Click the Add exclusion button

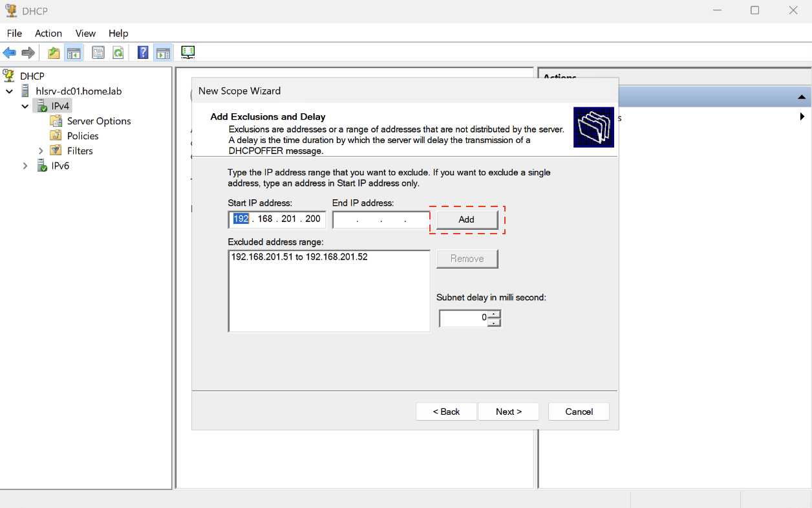(x=467, y=220)
